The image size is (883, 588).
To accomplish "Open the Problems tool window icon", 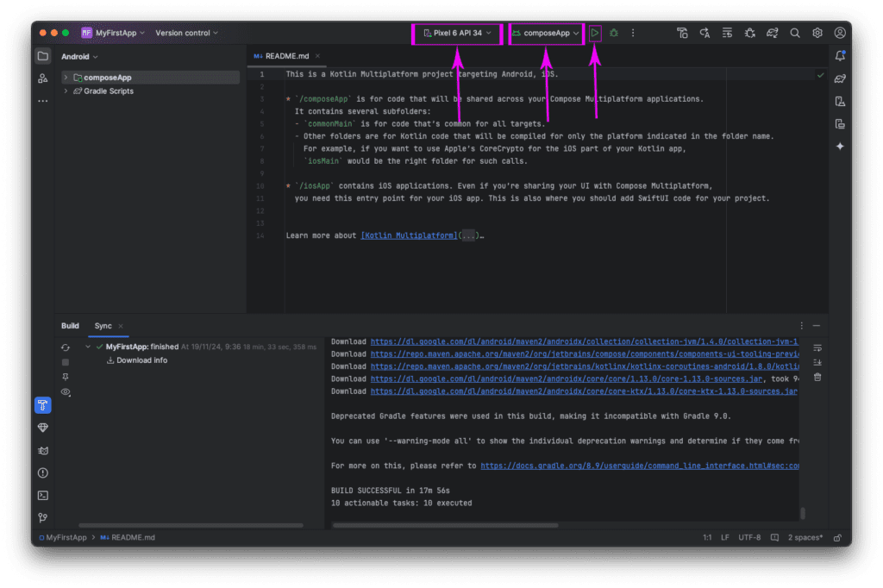I will pyautogui.click(x=43, y=472).
